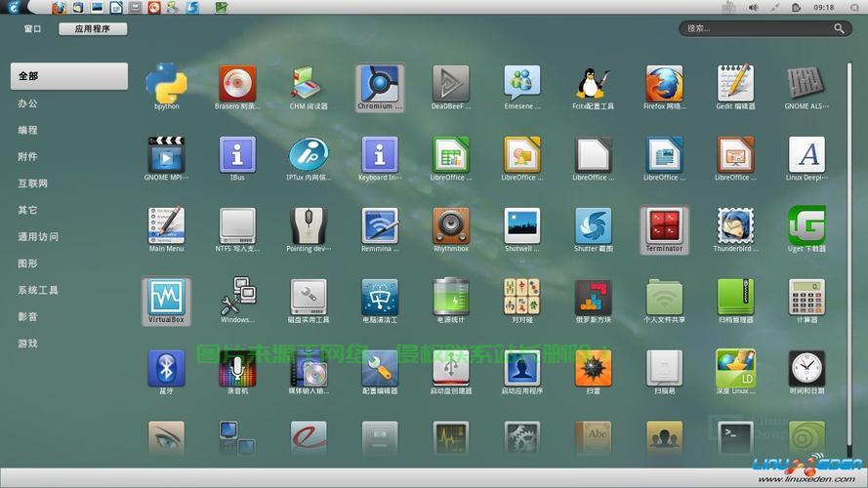The height and width of the screenshot is (488, 868).
Task: Launch the bpython interpreter
Action: pyautogui.click(x=166, y=85)
